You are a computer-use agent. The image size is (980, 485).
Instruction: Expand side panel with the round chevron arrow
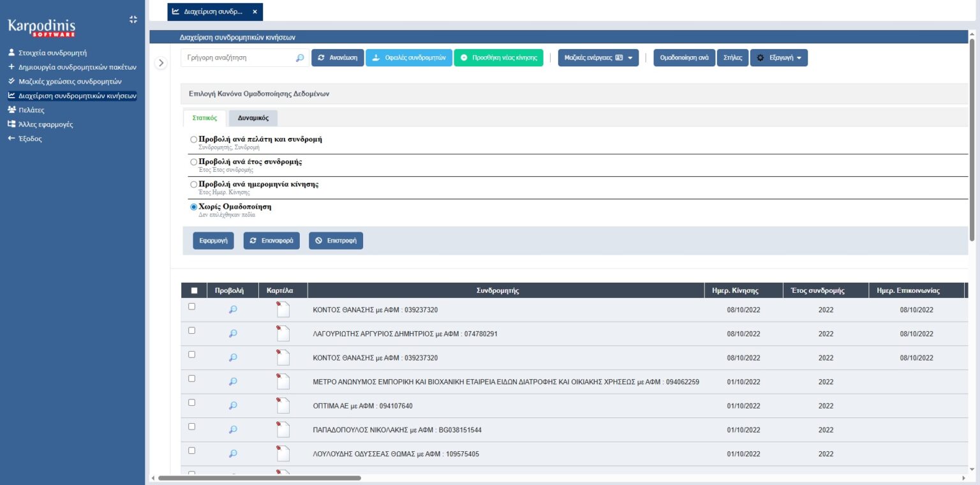click(x=161, y=63)
